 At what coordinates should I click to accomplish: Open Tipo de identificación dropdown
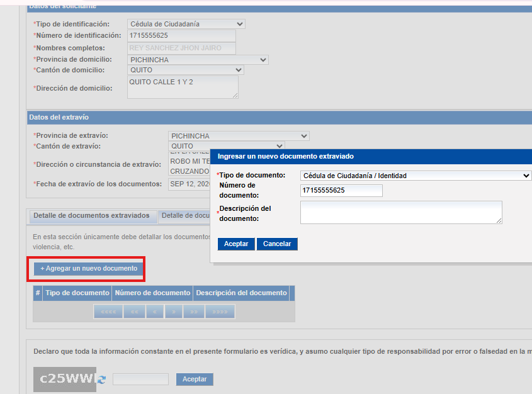point(186,24)
